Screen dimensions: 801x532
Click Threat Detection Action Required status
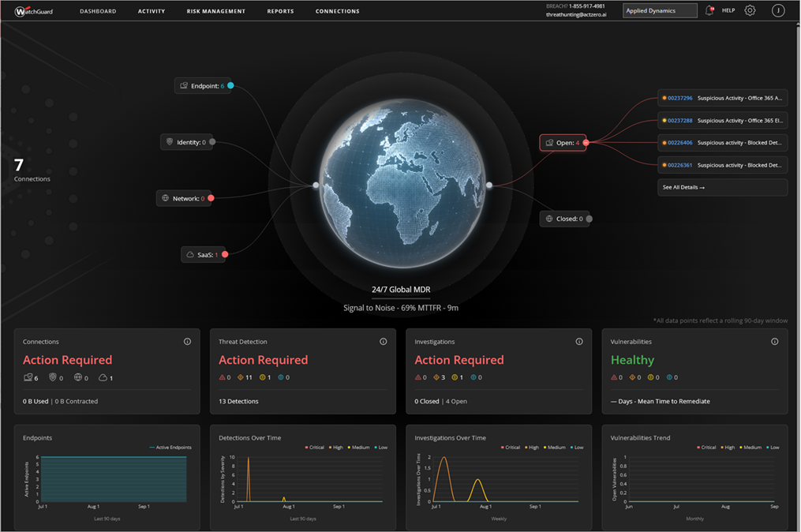[x=263, y=360]
